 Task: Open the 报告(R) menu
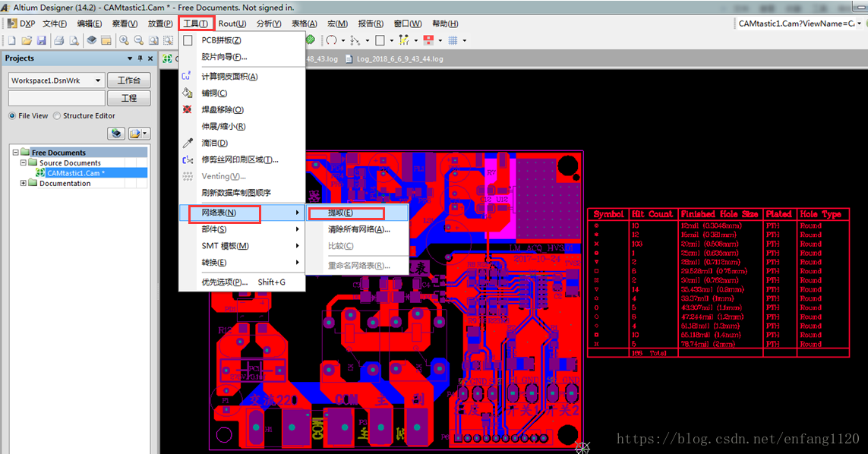[371, 24]
